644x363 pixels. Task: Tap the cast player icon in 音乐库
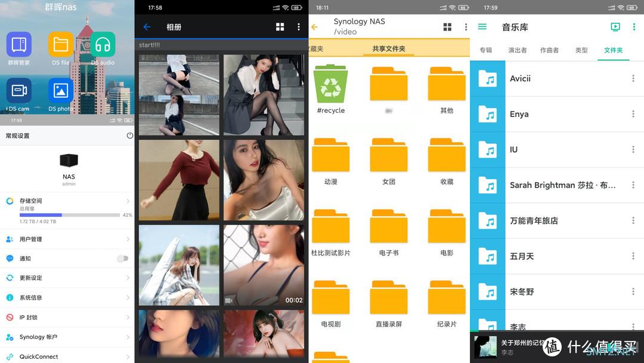(x=615, y=27)
